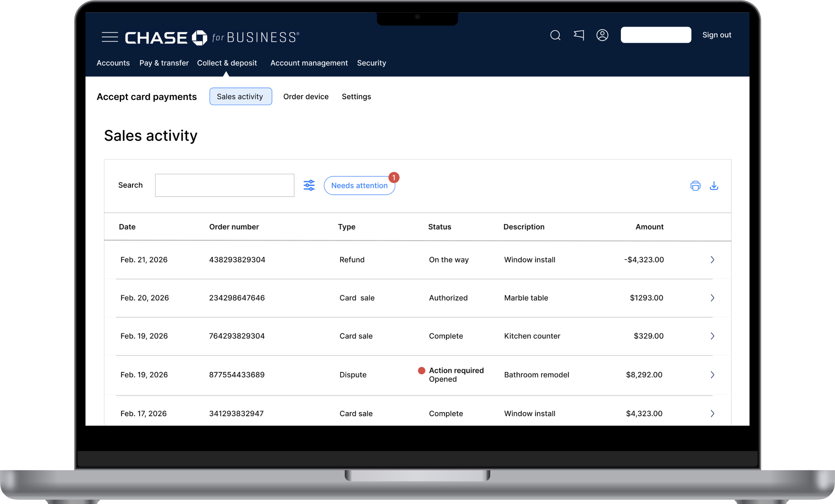Click the Type column header
835x504 pixels.
[x=346, y=227]
